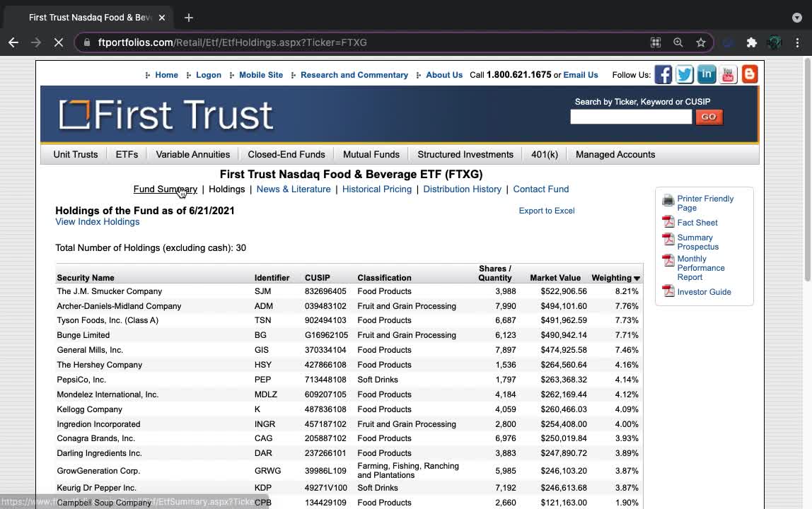Viewport: 812px width, 509px height.
Task: Open a new browser tab
Action: [x=188, y=18]
